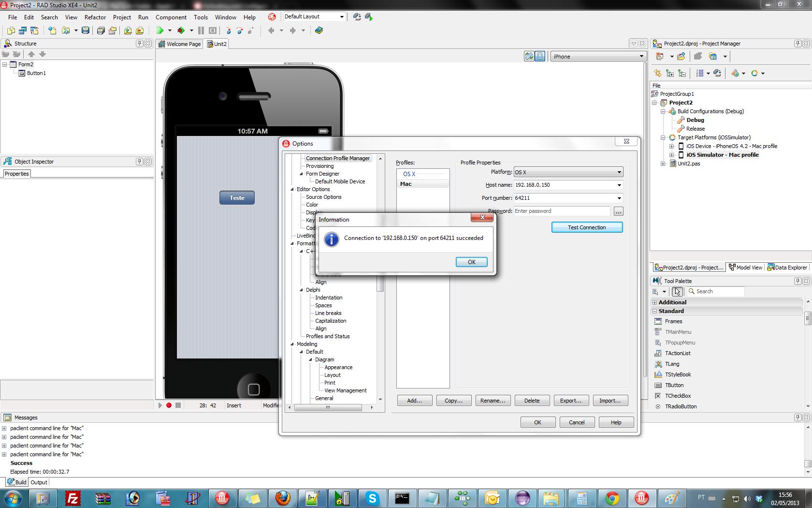The image size is (812, 508).
Task: Switch to the Model View tab
Action: (745, 268)
